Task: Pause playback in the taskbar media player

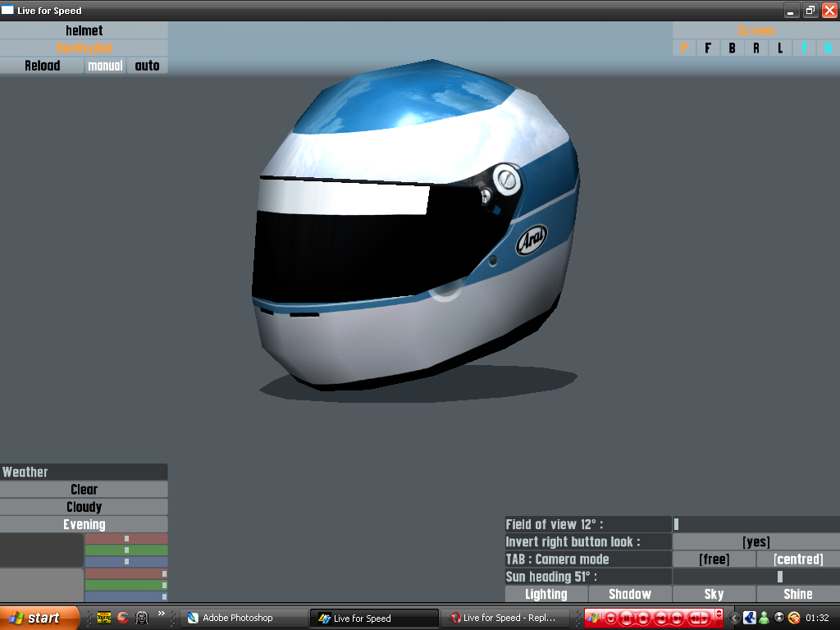Action: click(x=626, y=618)
